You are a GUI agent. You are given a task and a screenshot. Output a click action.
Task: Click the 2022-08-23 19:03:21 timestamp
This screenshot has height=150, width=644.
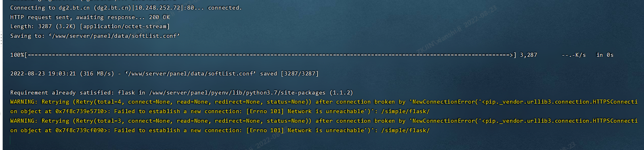43,74
